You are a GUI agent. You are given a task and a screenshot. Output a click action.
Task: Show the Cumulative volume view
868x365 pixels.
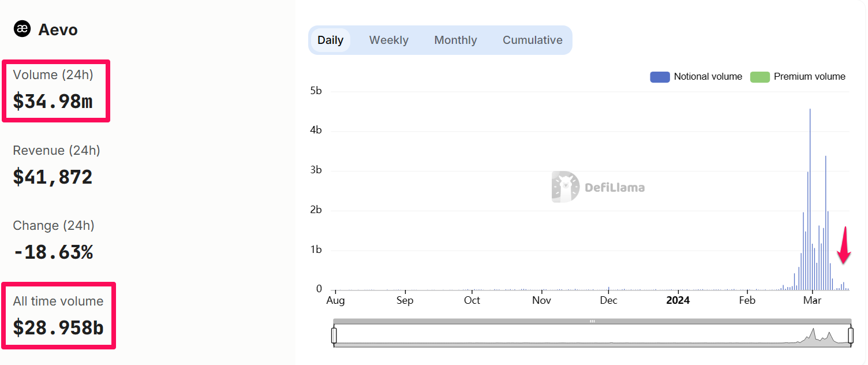532,40
